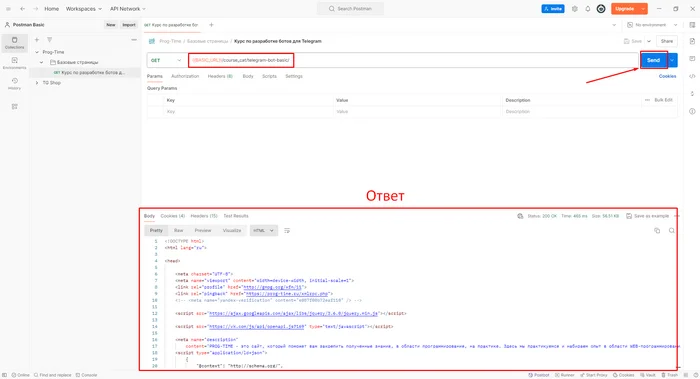This screenshot has height=379, width=700.
Task: Collapse the Базовые страницы folder
Action: (x=42, y=62)
